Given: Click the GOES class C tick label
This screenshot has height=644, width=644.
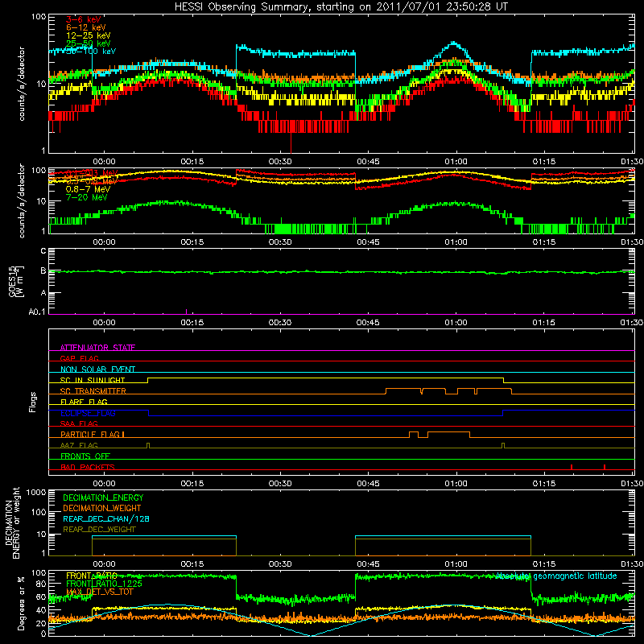Looking at the screenshot, I should tap(43, 251).
